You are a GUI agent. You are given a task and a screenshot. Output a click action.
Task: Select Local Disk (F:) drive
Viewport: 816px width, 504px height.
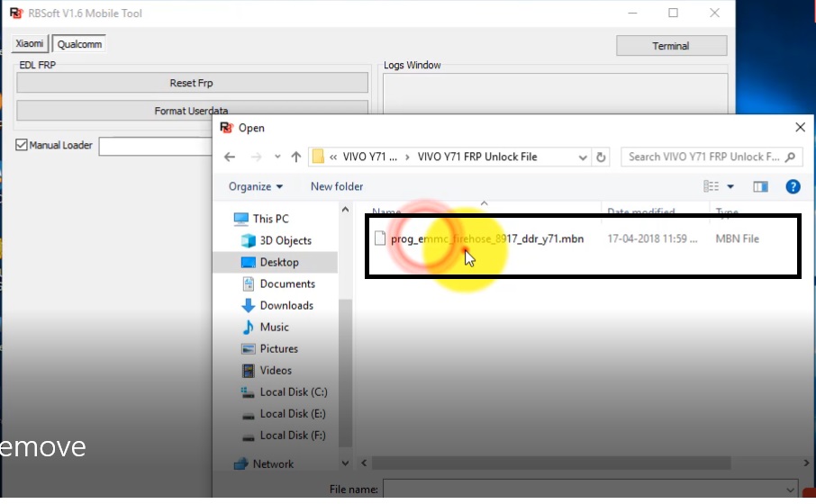click(x=293, y=436)
